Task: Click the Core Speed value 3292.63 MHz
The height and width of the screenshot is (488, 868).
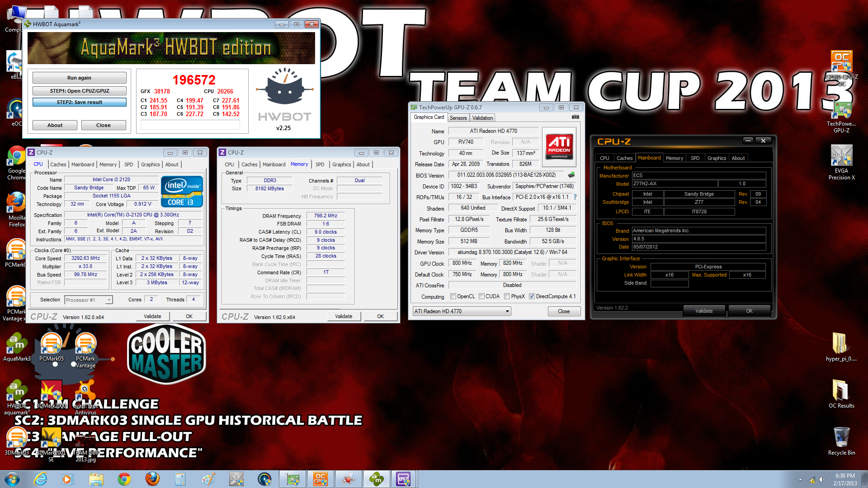Action: (85, 258)
